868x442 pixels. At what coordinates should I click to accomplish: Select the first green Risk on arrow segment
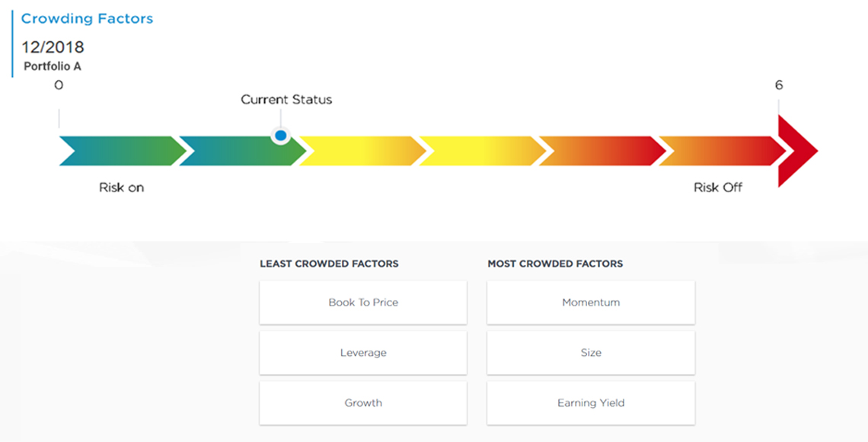(x=123, y=151)
